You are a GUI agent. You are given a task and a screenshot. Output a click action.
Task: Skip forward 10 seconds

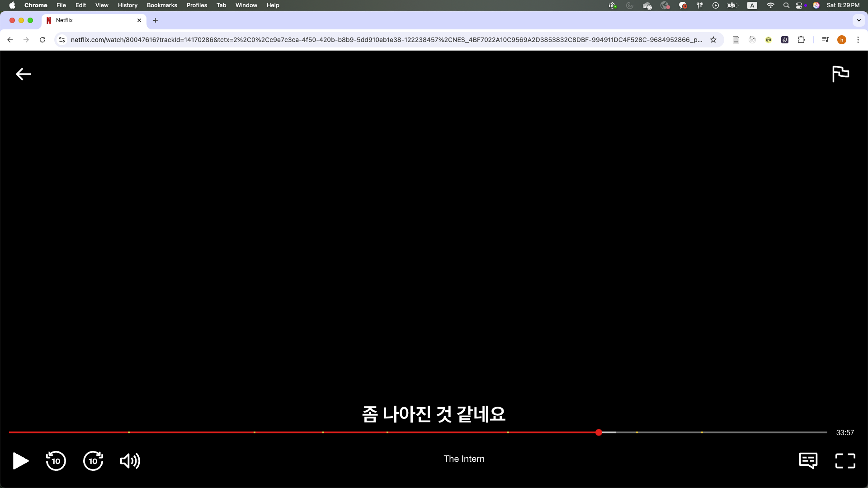coord(93,461)
